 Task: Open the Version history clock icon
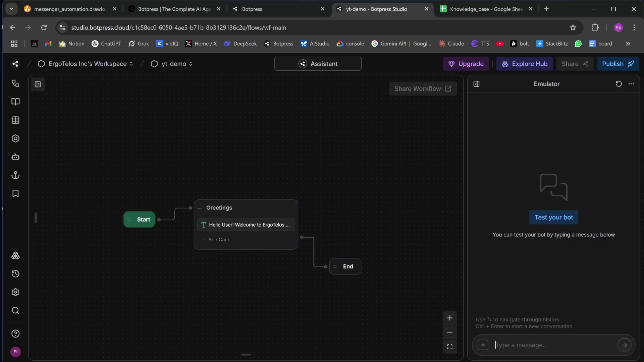(15, 274)
